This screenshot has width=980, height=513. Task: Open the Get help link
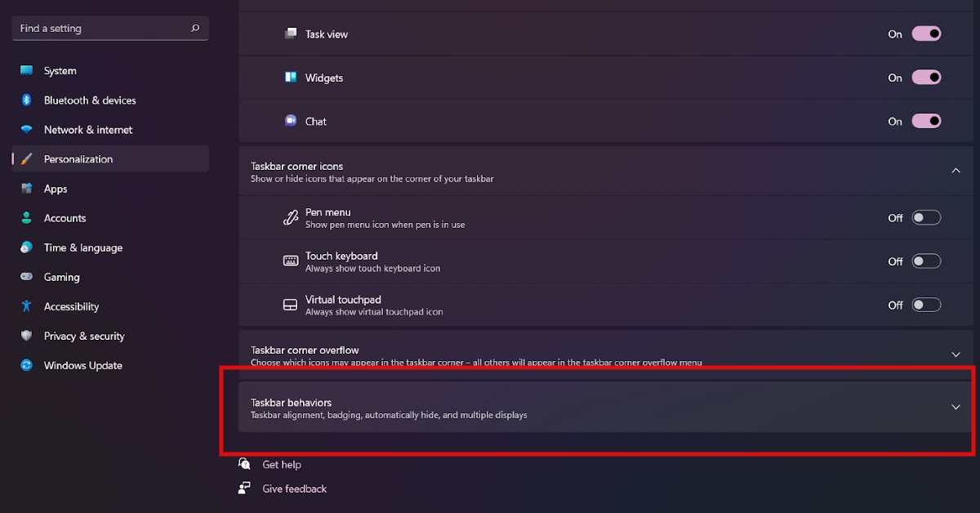[280, 463]
